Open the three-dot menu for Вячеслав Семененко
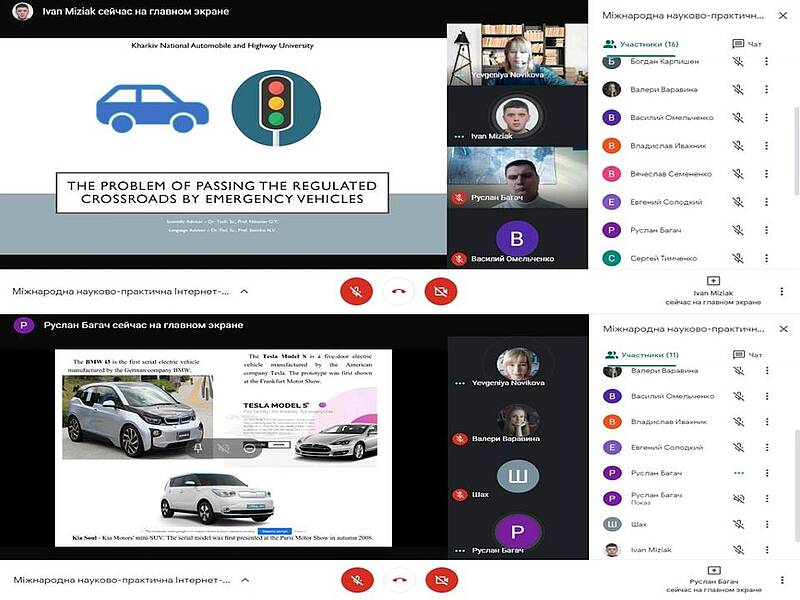This screenshot has width=800, height=600. [766, 174]
